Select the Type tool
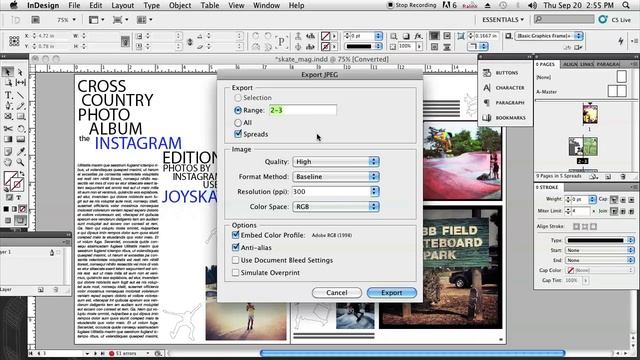 pyautogui.click(x=8, y=95)
